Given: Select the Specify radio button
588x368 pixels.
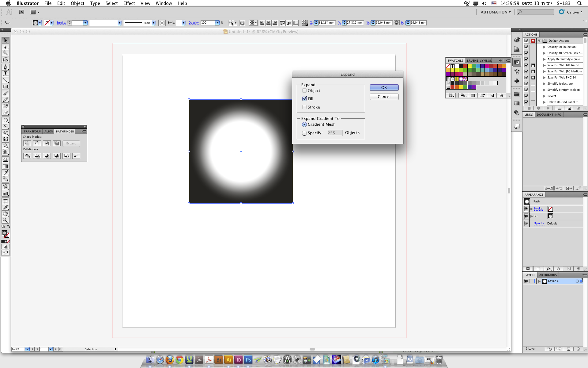Looking at the screenshot, I should click(x=304, y=133).
